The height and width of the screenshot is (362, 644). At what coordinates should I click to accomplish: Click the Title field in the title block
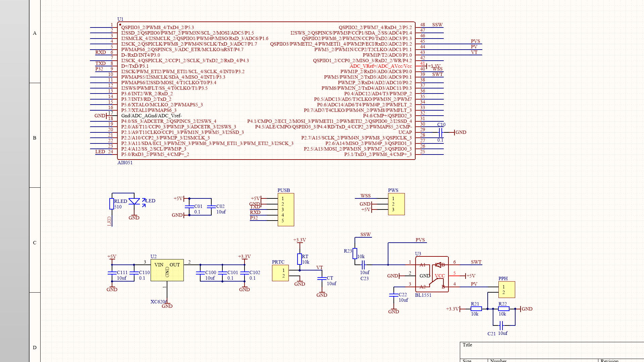click(467, 345)
